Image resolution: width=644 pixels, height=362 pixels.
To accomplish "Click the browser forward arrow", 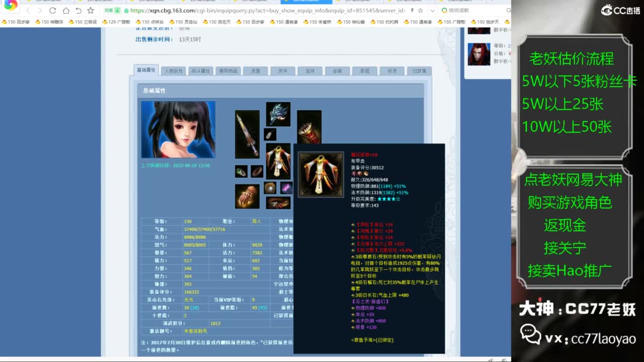I will click(x=40, y=11).
